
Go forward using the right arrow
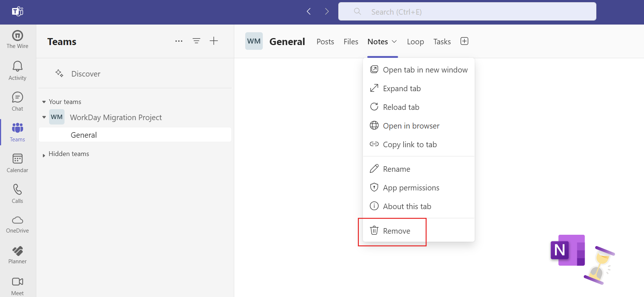(x=327, y=12)
